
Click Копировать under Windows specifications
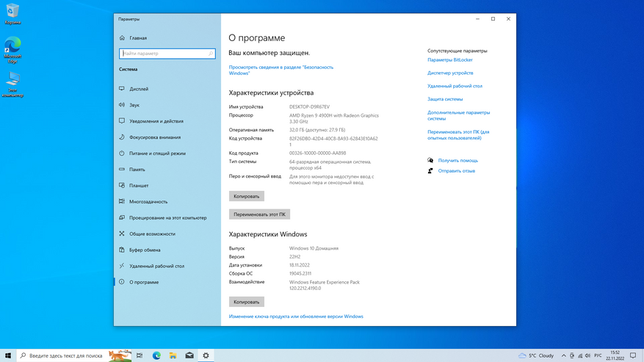(x=247, y=302)
